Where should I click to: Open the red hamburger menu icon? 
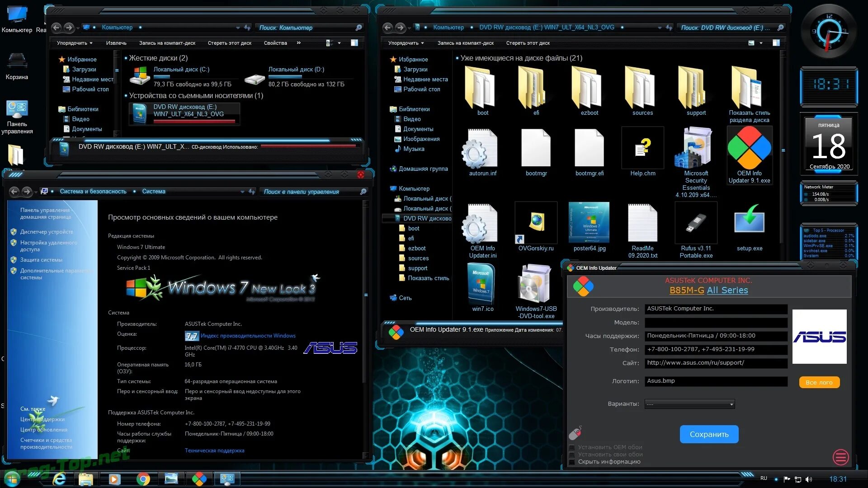point(840,457)
